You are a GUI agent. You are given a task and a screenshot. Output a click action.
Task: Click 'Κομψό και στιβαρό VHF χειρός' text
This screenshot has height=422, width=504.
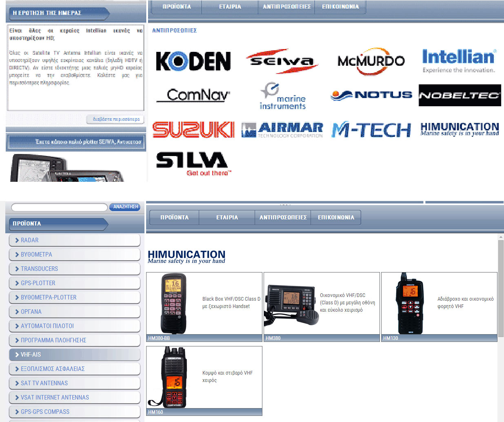(227, 377)
